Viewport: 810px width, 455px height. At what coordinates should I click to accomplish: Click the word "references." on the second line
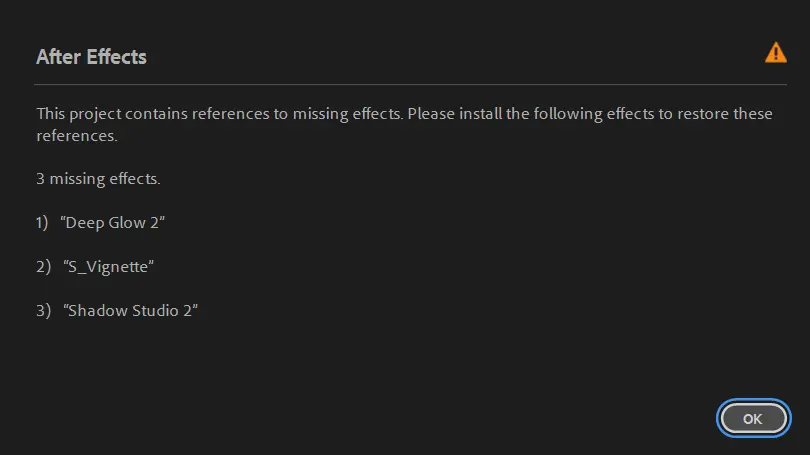(x=77, y=135)
